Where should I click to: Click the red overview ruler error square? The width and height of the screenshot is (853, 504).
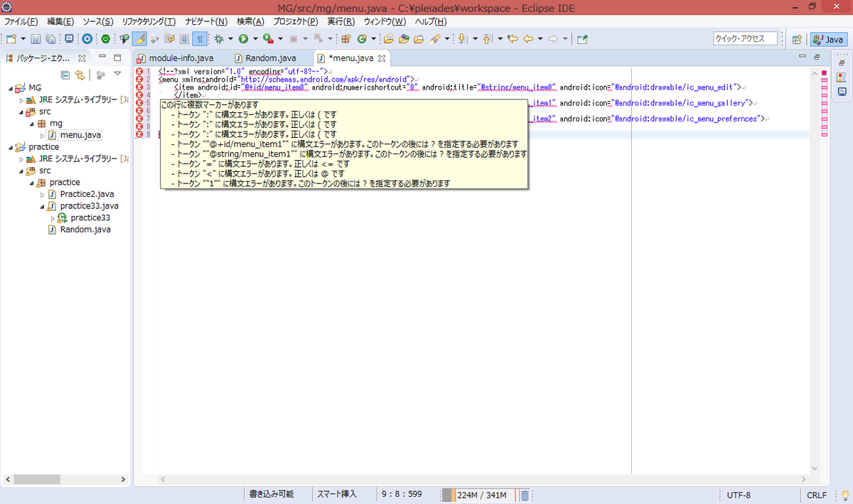pyautogui.click(x=824, y=73)
